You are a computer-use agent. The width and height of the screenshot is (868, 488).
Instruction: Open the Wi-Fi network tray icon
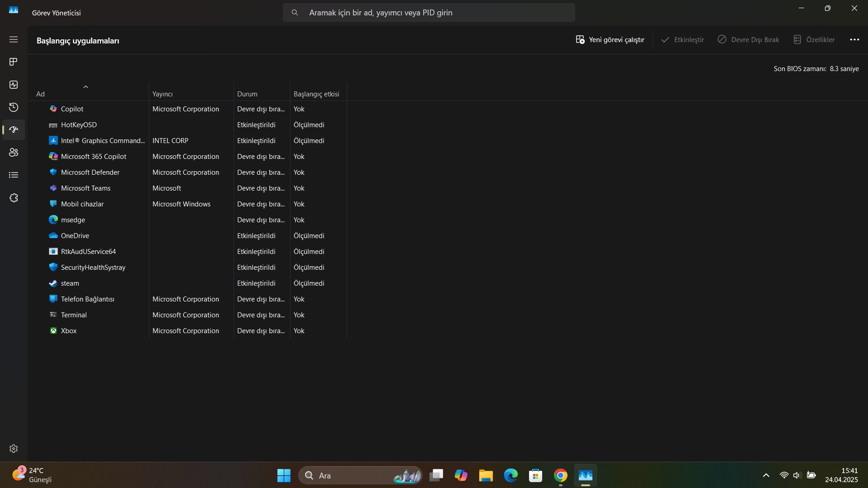click(784, 475)
